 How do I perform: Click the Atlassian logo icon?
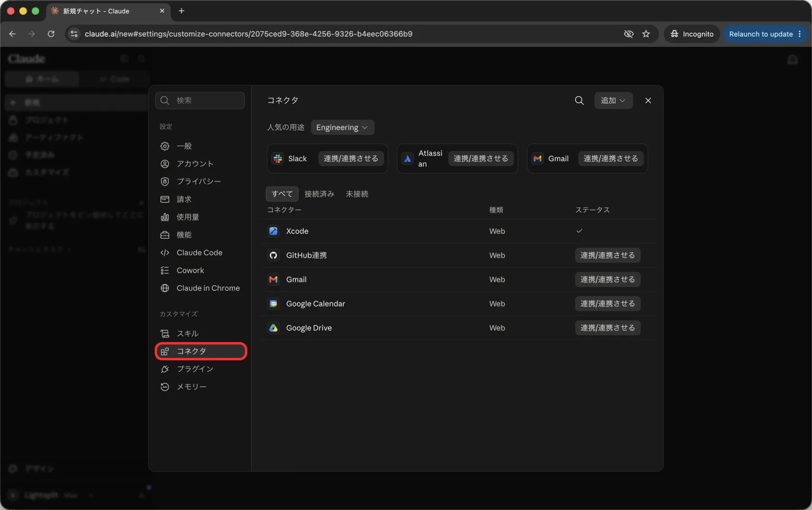point(408,158)
